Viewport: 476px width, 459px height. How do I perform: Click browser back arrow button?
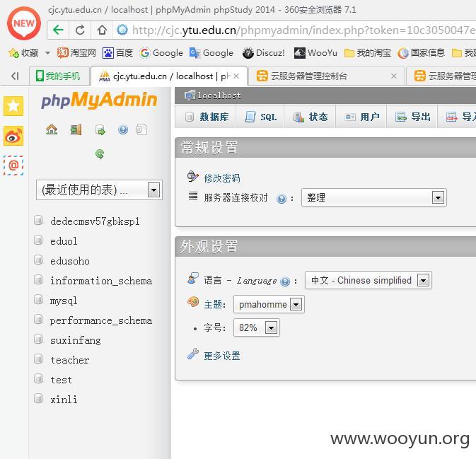click(58, 30)
